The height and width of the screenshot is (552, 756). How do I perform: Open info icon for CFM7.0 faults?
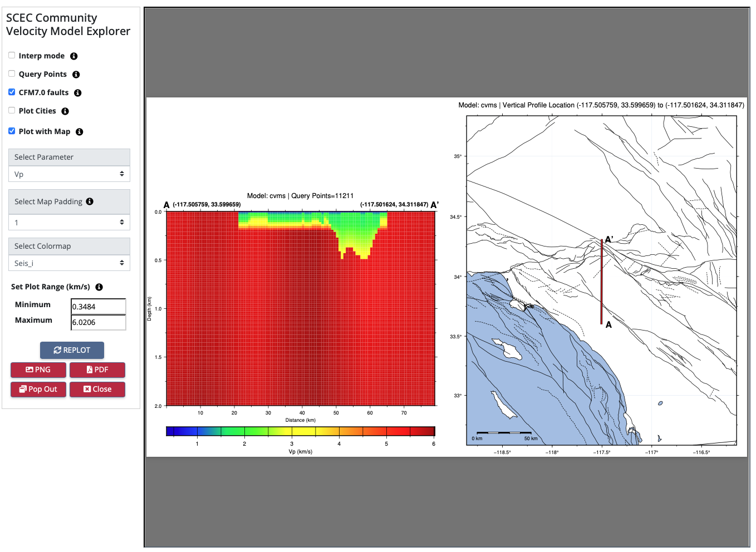[x=77, y=93]
